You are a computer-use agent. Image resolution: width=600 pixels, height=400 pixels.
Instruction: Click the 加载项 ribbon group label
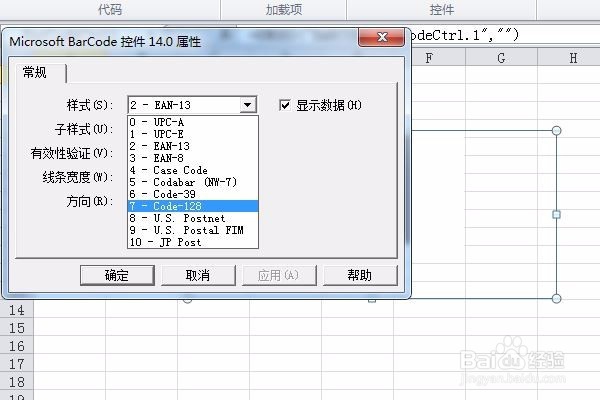pyautogui.click(x=284, y=9)
